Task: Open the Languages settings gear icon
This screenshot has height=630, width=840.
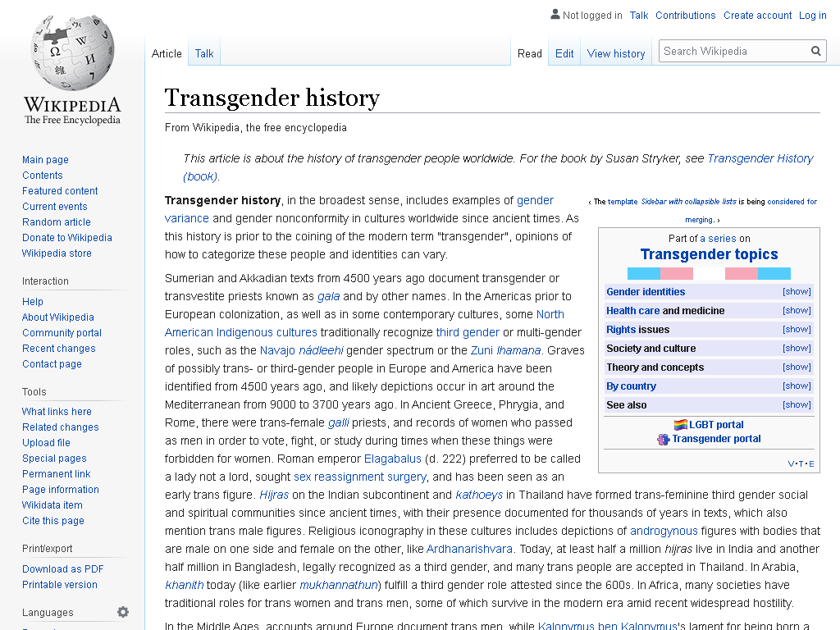Action: 123,612
